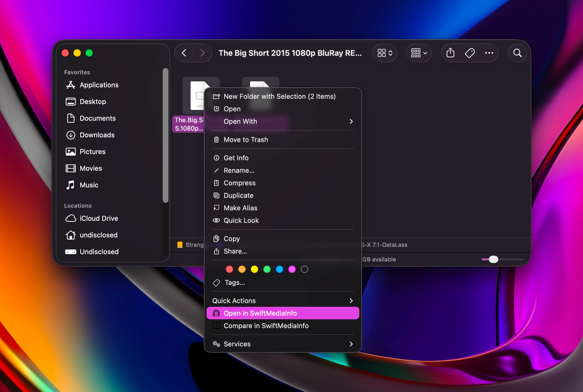Expand the Quick Actions submenu
583x392 pixels.
coord(283,301)
